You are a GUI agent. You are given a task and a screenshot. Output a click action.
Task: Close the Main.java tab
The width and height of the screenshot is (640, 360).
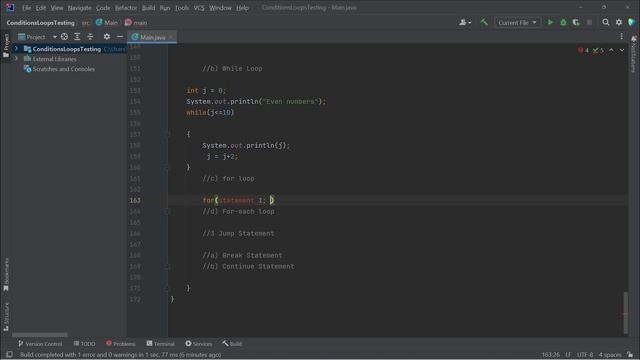tap(171, 37)
